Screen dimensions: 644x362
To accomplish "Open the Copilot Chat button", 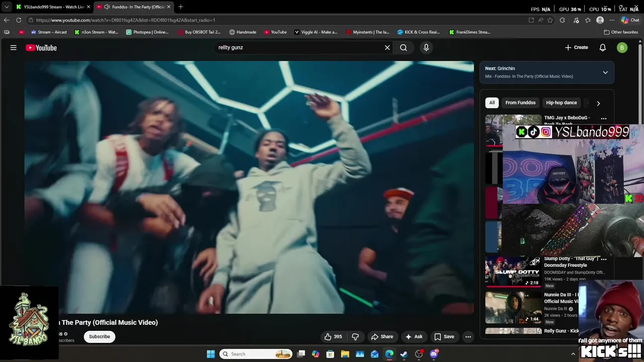I will pos(630,20).
